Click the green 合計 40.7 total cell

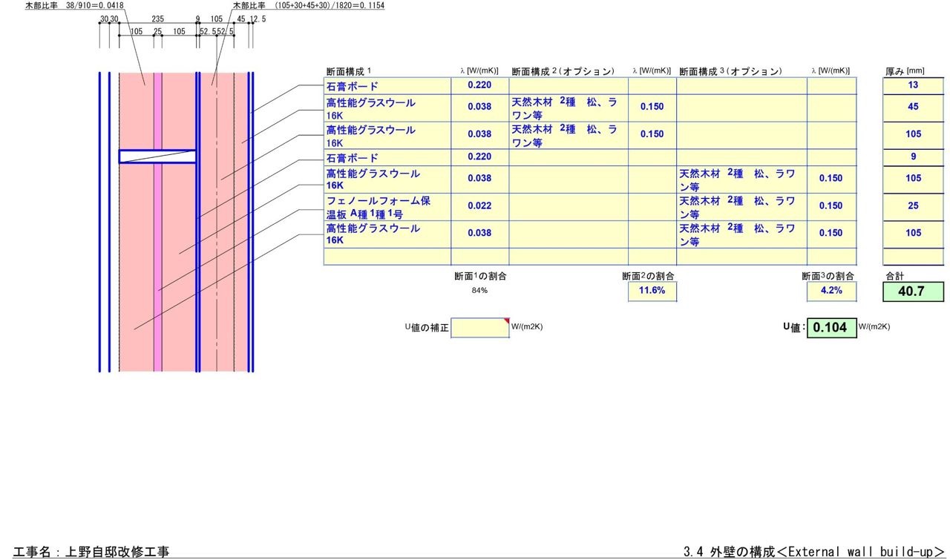[x=913, y=291]
